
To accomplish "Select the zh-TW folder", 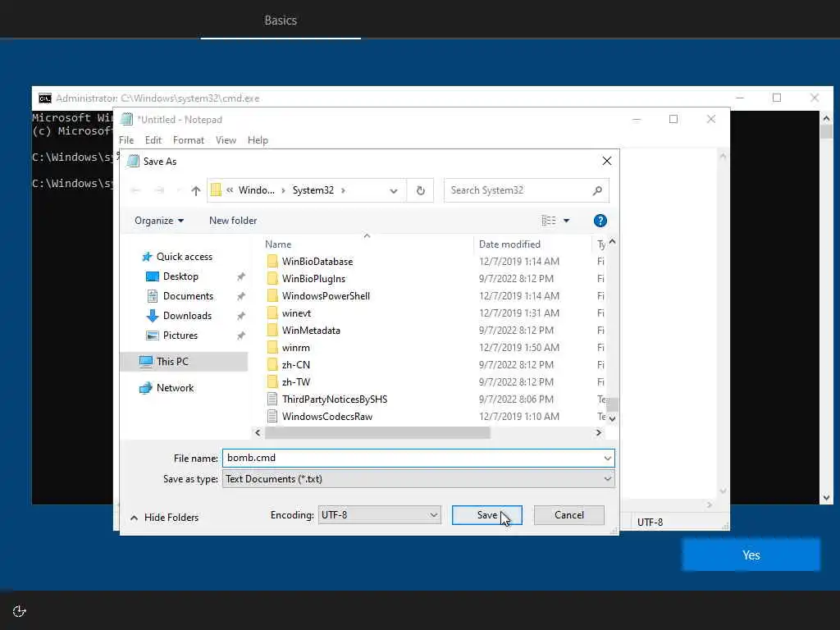I will coord(295,381).
